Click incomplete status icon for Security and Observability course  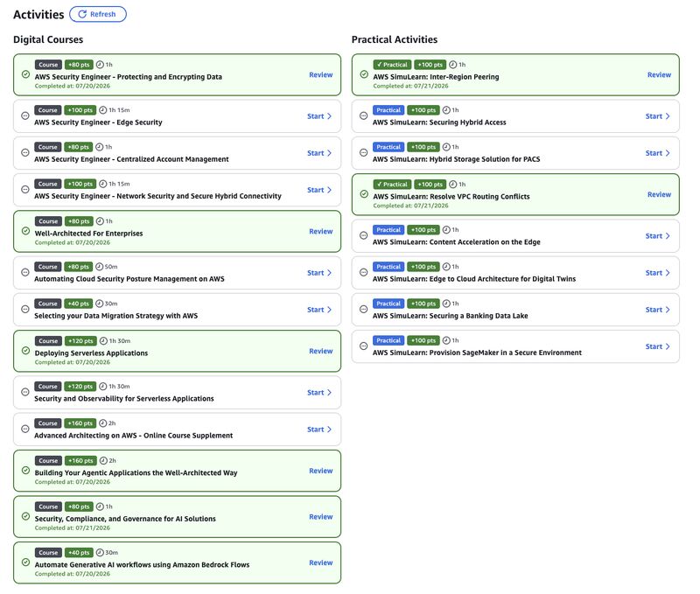(x=25, y=392)
